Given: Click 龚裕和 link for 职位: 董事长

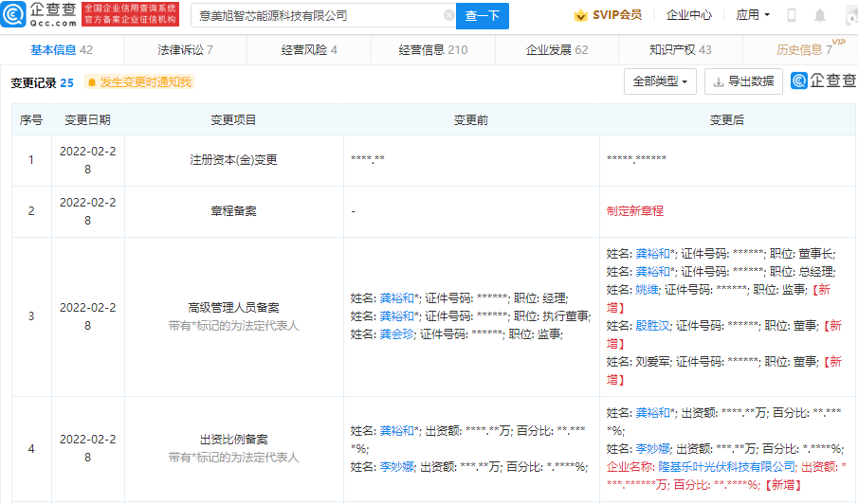Looking at the screenshot, I should pyautogui.click(x=653, y=254).
